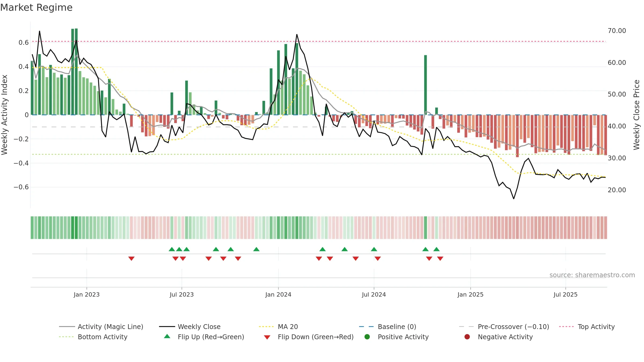
Task: Click the −0.6 activity axis tick
Action: pyautogui.click(x=21, y=187)
